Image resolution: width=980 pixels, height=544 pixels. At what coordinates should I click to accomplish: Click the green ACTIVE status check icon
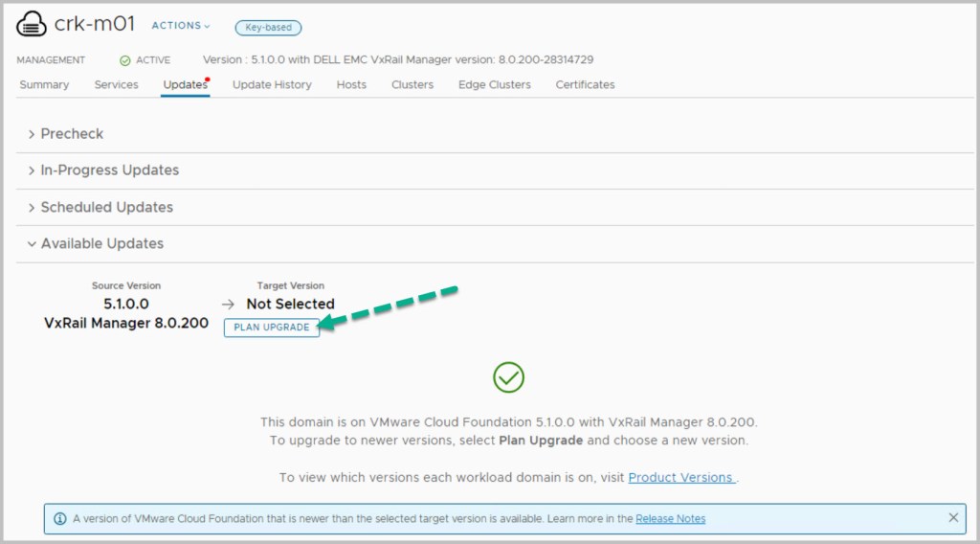click(124, 60)
